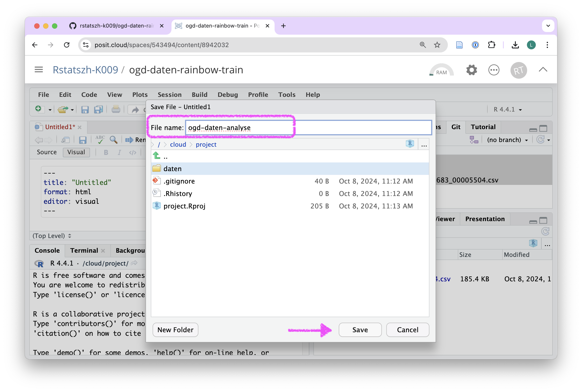
Task: Switch editor to Source mode
Action: point(47,152)
